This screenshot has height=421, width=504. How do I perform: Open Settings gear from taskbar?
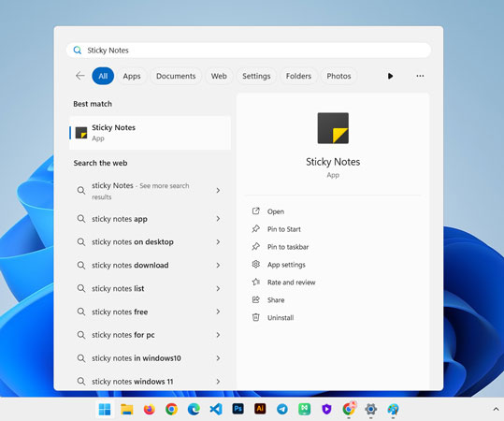pyautogui.click(x=370, y=410)
